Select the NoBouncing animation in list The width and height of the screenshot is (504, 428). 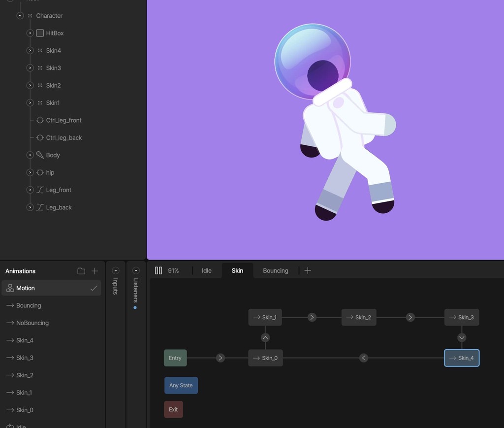coord(32,323)
